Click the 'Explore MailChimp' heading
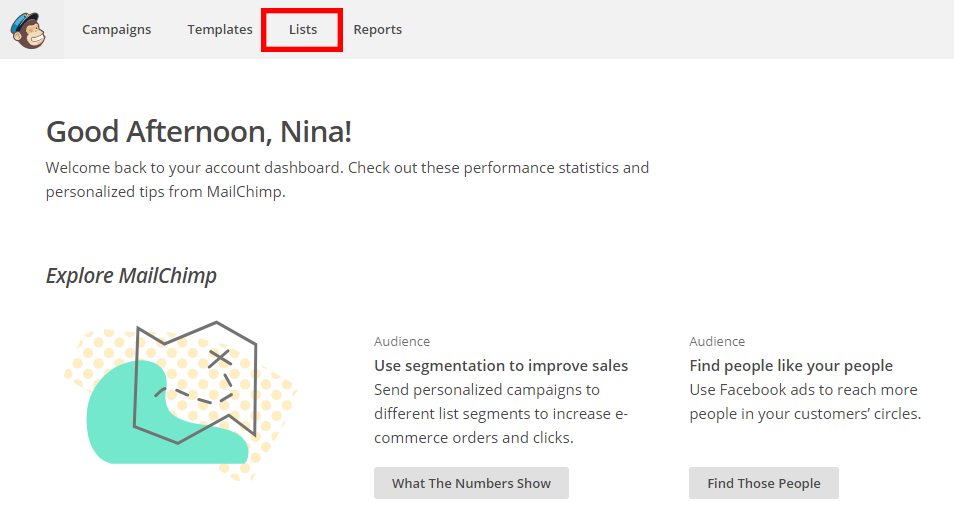Image resolution: width=954 pixels, height=530 pixels. [x=131, y=276]
